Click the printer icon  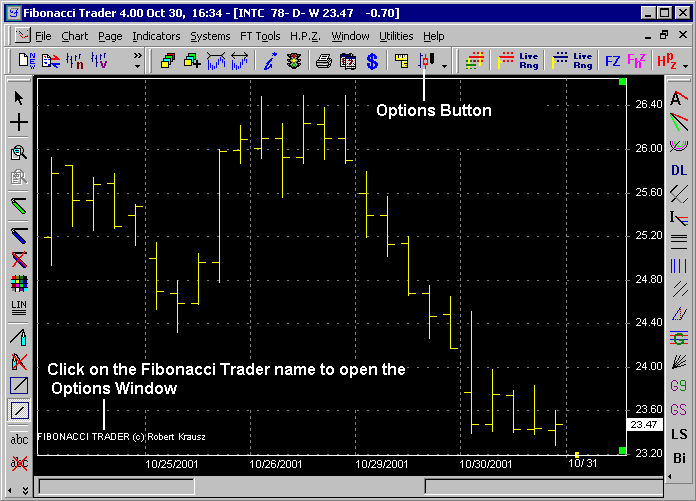tap(324, 60)
